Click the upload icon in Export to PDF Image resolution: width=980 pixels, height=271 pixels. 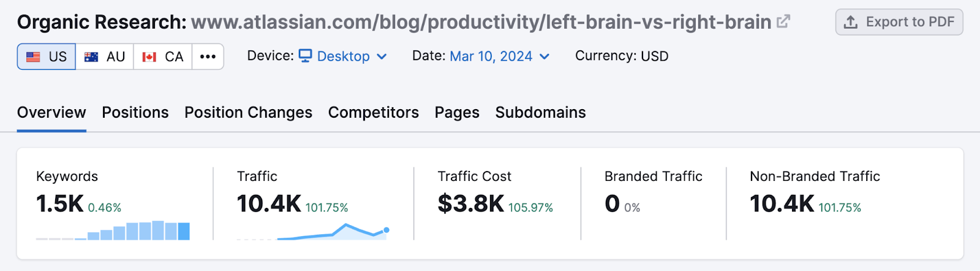pos(851,23)
